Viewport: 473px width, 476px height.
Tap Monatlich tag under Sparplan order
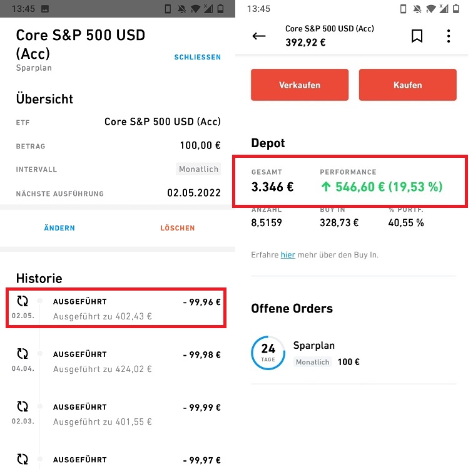312,362
